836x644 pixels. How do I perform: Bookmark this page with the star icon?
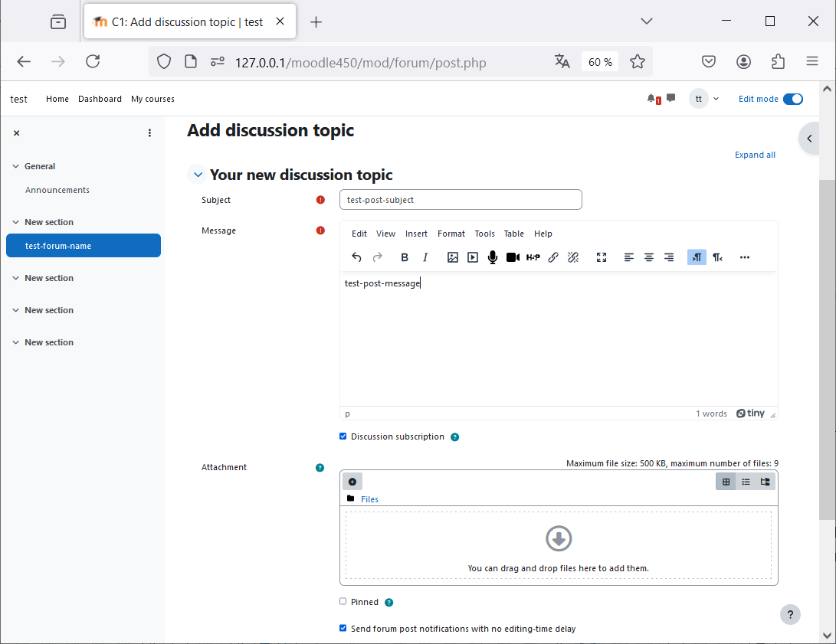(637, 62)
